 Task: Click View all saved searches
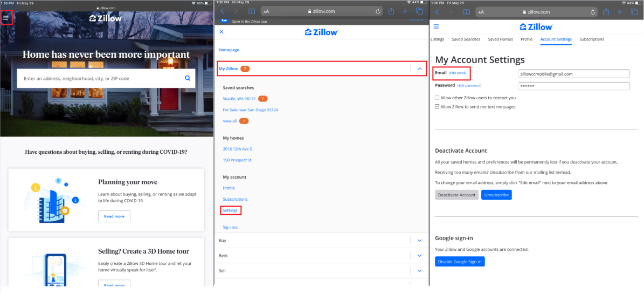click(230, 121)
